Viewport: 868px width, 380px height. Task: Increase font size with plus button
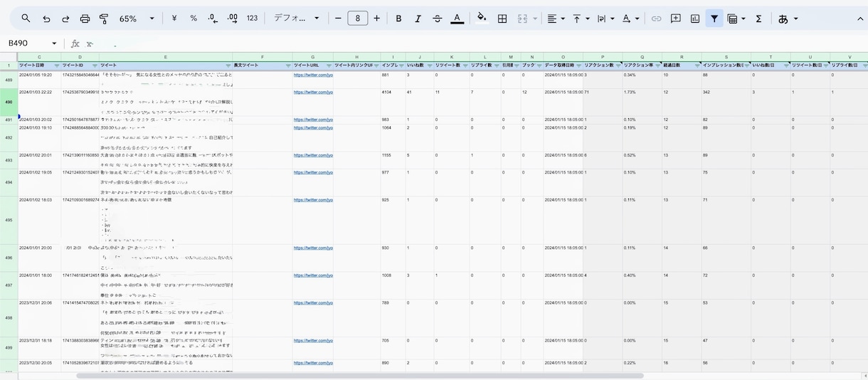(x=376, y=19)
